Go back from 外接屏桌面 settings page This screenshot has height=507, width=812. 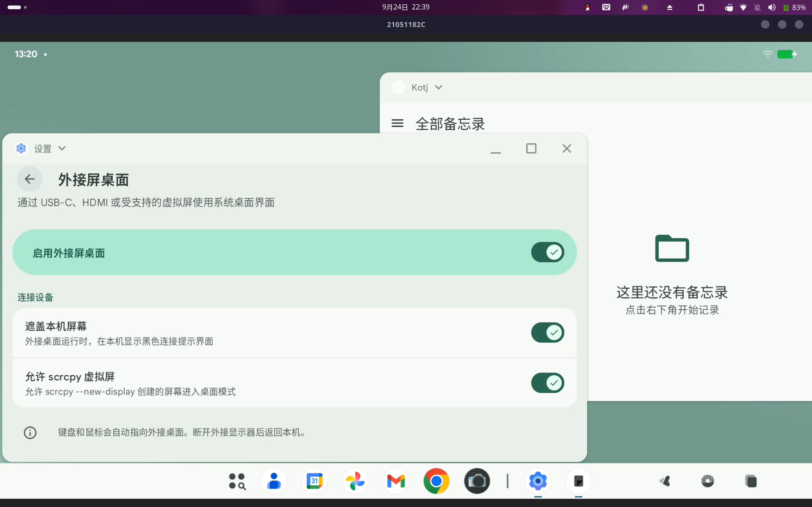tap(30, 179)
